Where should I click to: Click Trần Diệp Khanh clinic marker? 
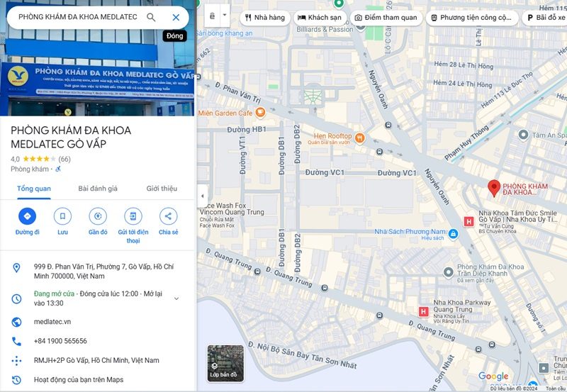tap(449, 272)
